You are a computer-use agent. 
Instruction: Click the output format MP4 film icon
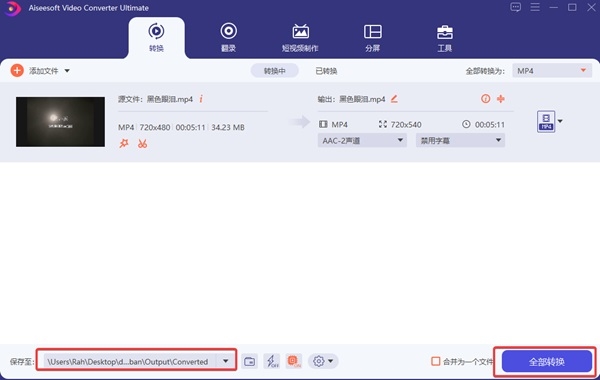click(x=323, y=124)
